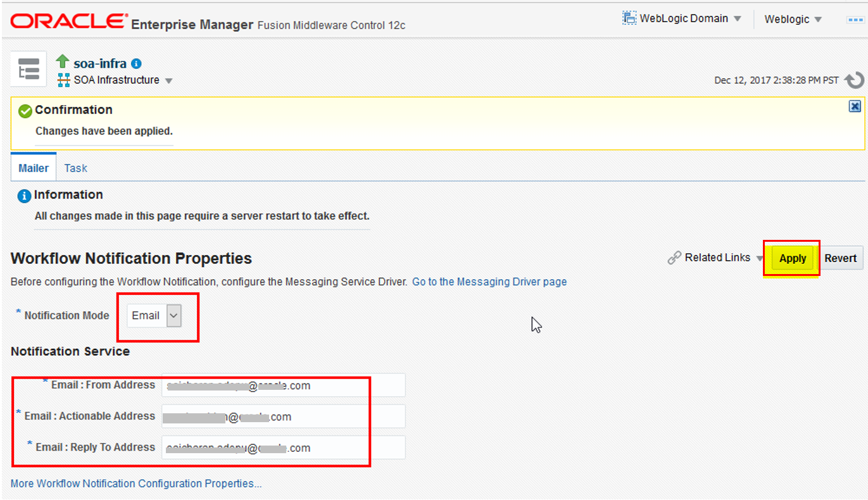Open the Related Links dropdown

click(x=724, y=258)
